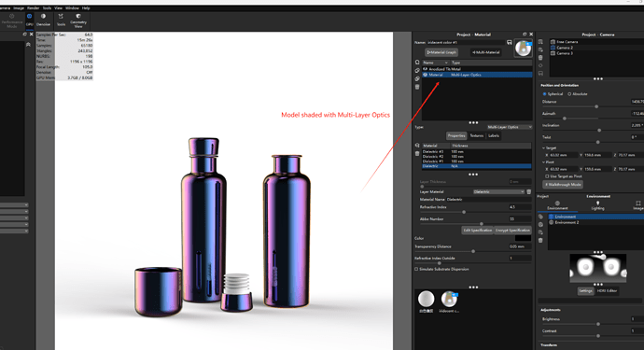Click the Material Graph button
Image resolution: width=644 pixels, height=350 pixels.
[x=441, y=52]
